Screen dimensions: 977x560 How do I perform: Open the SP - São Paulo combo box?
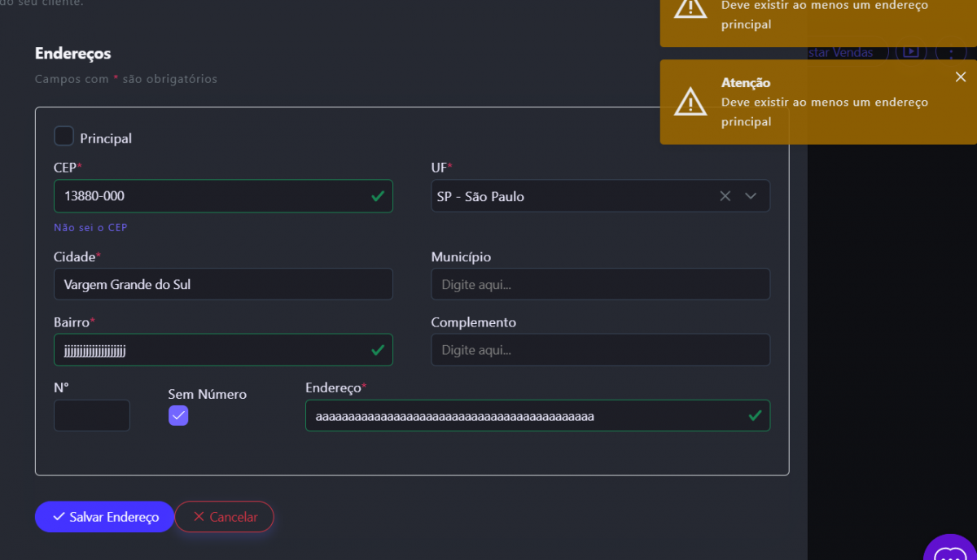(570, 196)
